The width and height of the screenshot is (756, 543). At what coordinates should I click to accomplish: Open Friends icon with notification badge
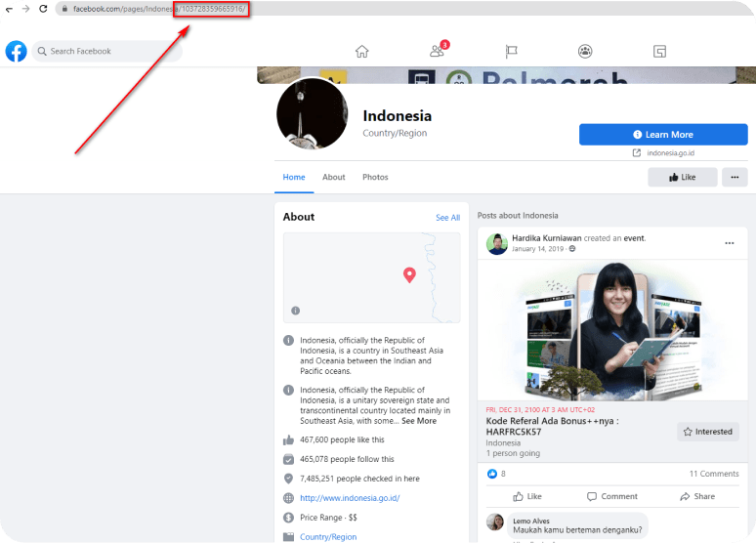click(x=438, y=50)
